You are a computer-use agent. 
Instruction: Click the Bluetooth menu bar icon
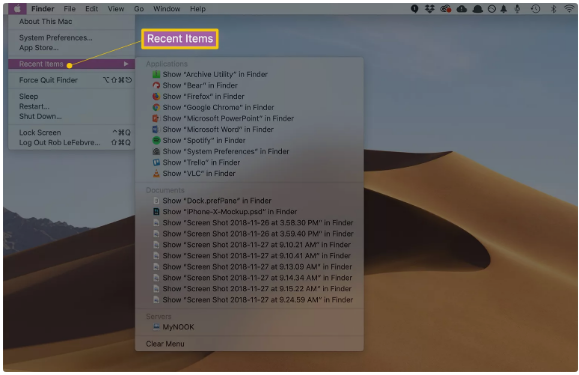tap(553, 8)
